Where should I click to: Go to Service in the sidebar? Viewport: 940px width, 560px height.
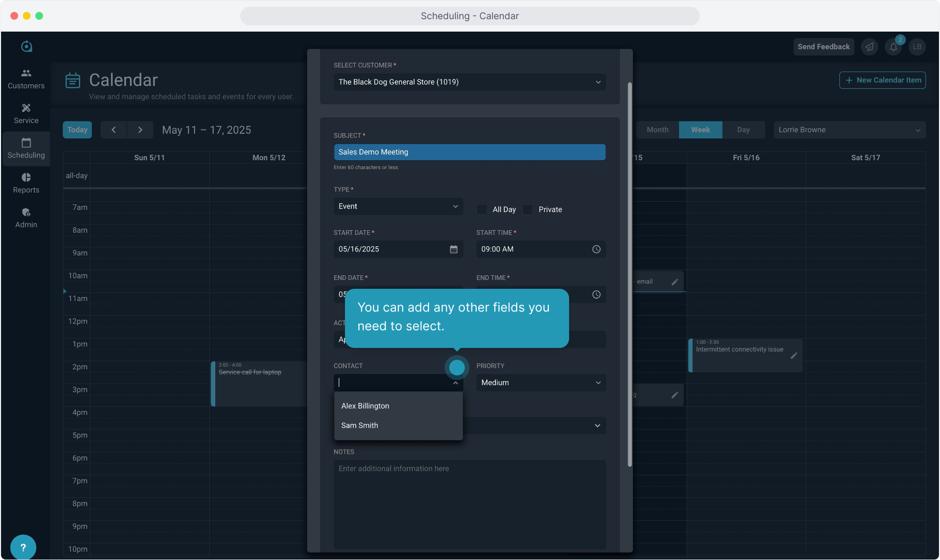(x=26, y=114)
